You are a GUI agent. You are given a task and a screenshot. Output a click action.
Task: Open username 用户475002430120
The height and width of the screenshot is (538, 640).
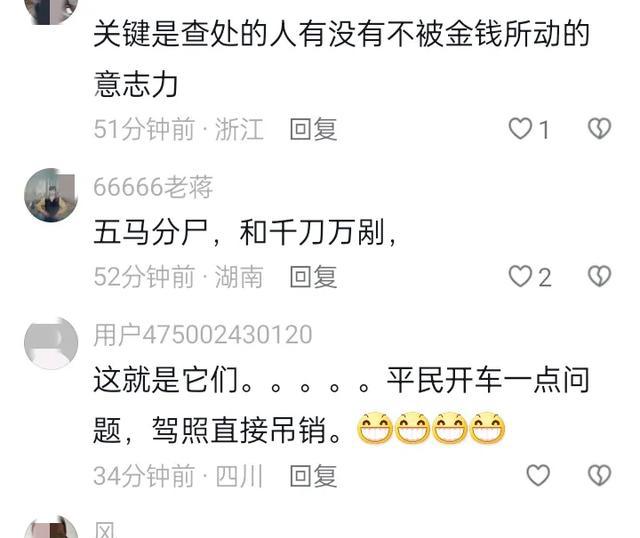[x=203, y=335]
